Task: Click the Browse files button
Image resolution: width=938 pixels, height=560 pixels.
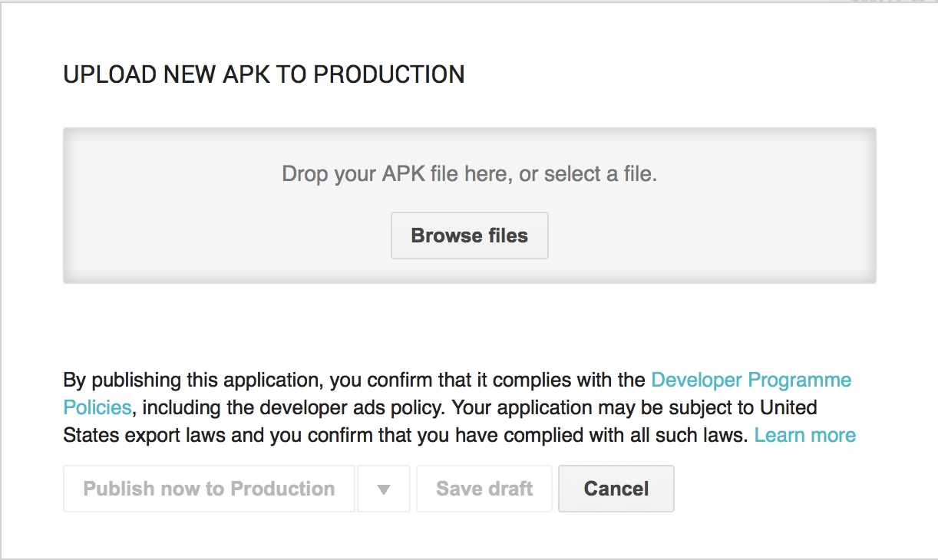Action: coord(470,236)
